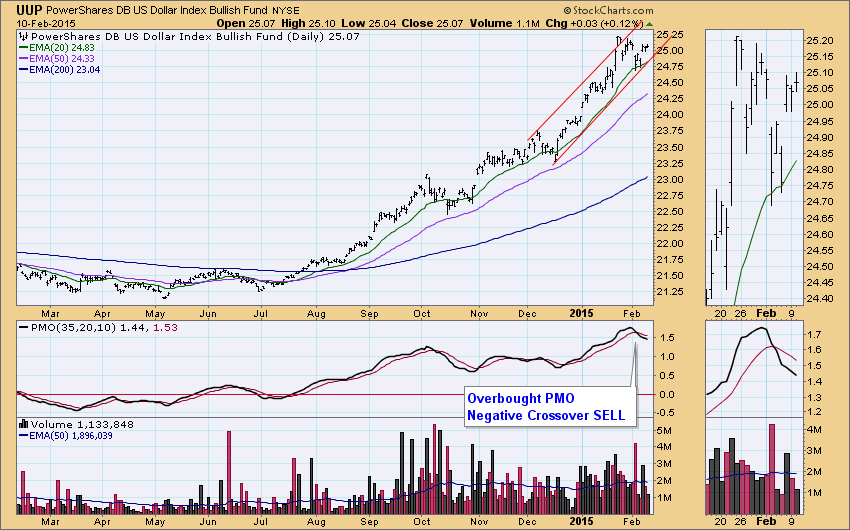850x530 pixels.
Task: Click the -0.5 PMO axis label
Action: (x=666, y=412)
